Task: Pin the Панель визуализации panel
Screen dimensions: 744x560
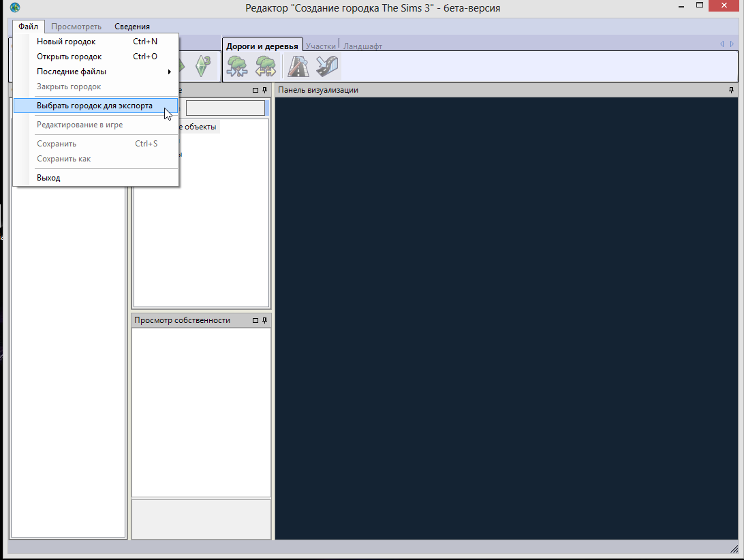Action: (x=732, y=90)
